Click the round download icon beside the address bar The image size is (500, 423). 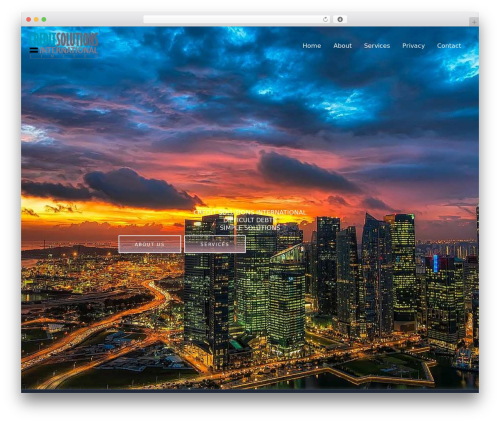340,19
